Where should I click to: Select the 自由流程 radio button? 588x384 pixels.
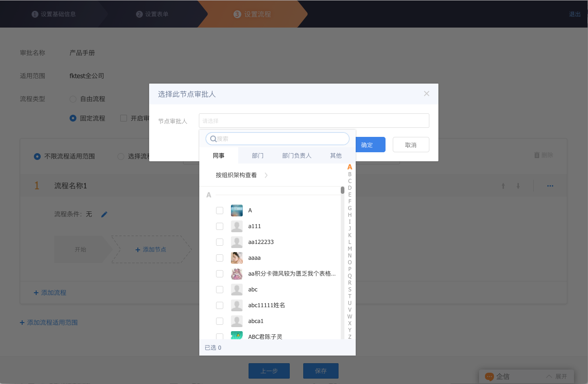coord(73,99)
